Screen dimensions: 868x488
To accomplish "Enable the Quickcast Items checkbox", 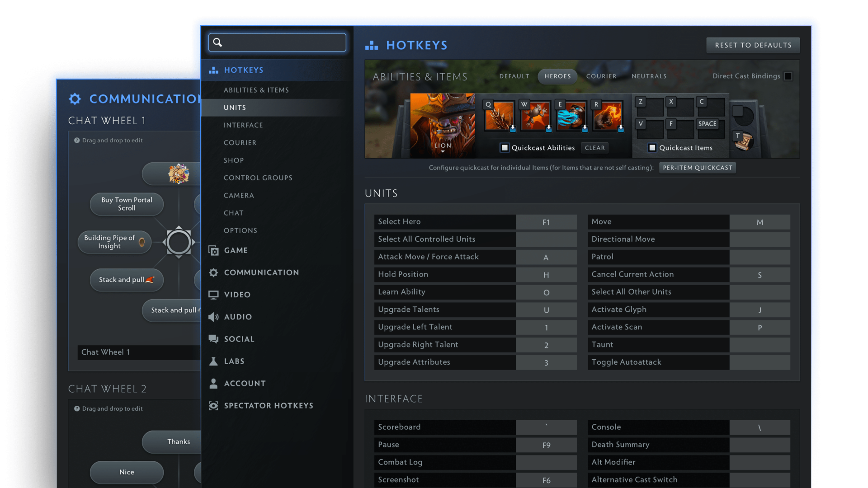I will (x=652, y=148).
